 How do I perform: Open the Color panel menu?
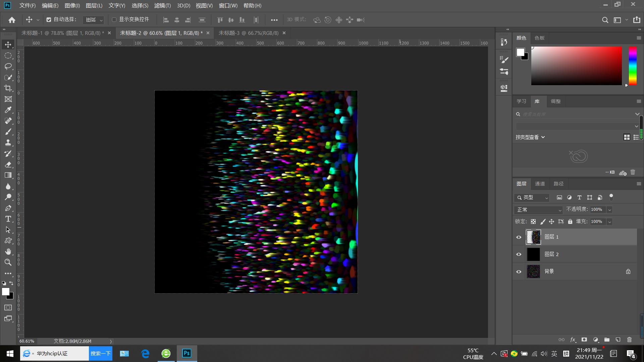(639, 38)
